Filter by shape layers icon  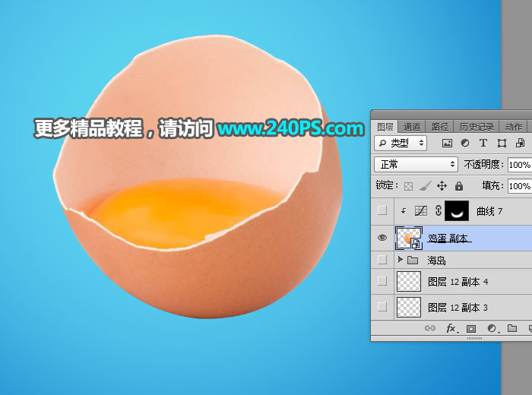pyautogui.click(x=502, y=144)
